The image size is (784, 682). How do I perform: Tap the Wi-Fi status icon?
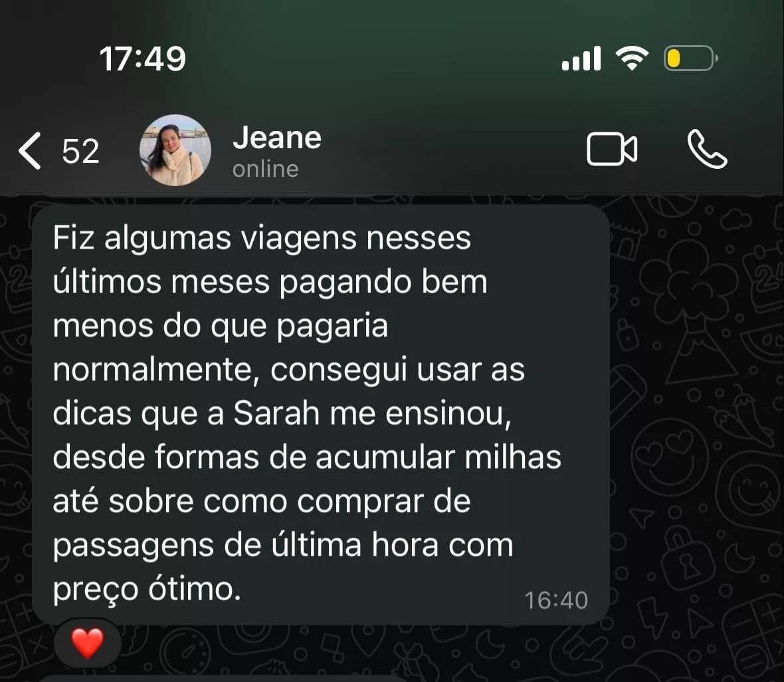click(x=631, y=58)
